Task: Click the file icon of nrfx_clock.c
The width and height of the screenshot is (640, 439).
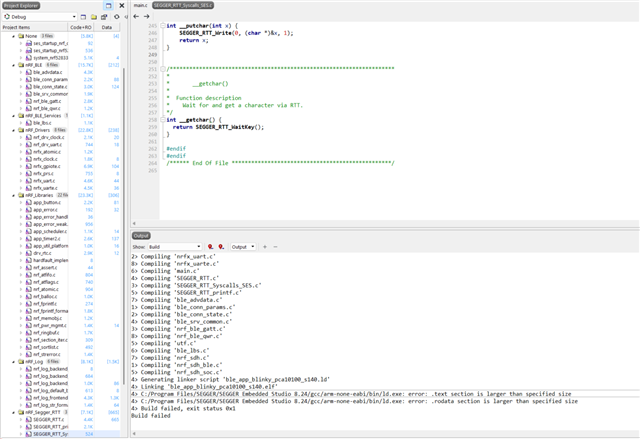Action: coord(29,159)
